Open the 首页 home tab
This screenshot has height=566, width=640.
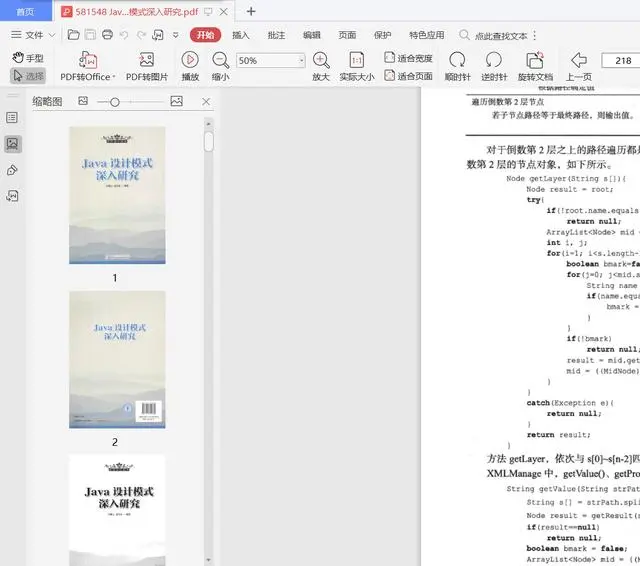25,12
